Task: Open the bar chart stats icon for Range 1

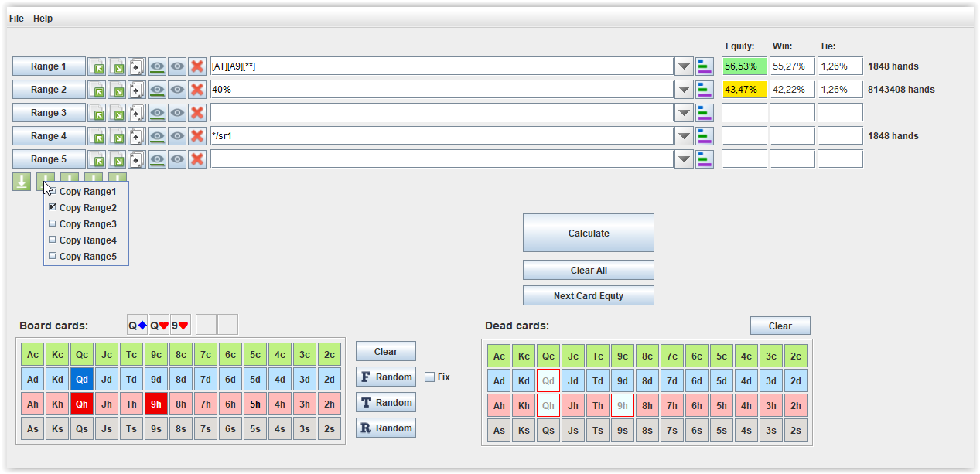Action: click(705, 66)
